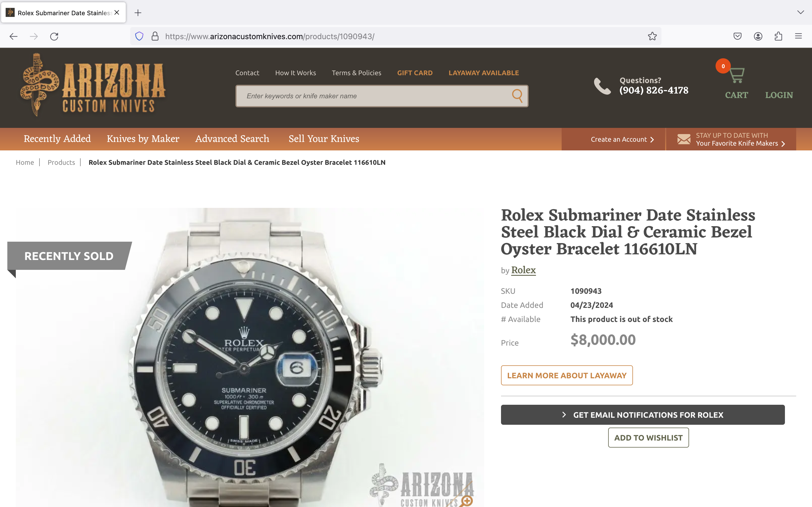The width and height of the screenshot is (812, 507).
Task: Open the Firefox hamburger application menu
Action: tap(798, 36)
